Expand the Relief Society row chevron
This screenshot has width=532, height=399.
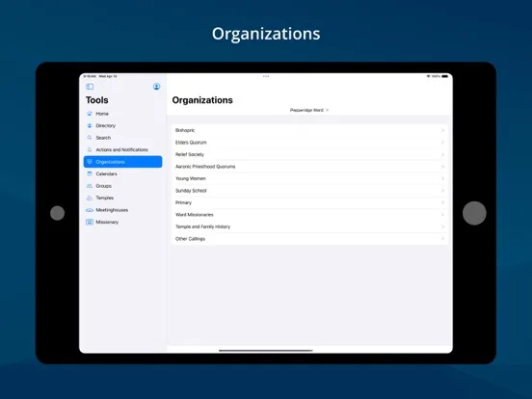pyautogui.click(x=442, y=154)
